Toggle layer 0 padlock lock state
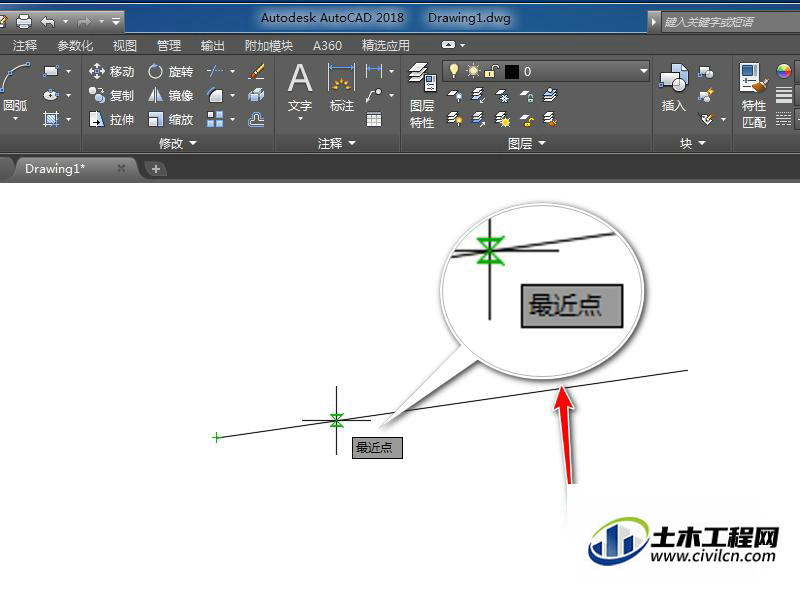800x600 pixels. point(491,71)
